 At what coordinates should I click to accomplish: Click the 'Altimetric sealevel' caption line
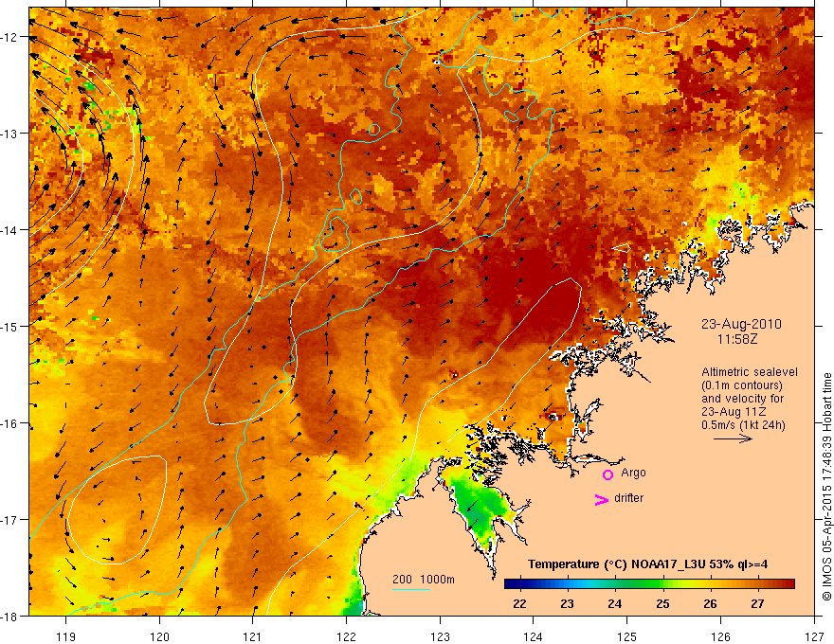750,372
